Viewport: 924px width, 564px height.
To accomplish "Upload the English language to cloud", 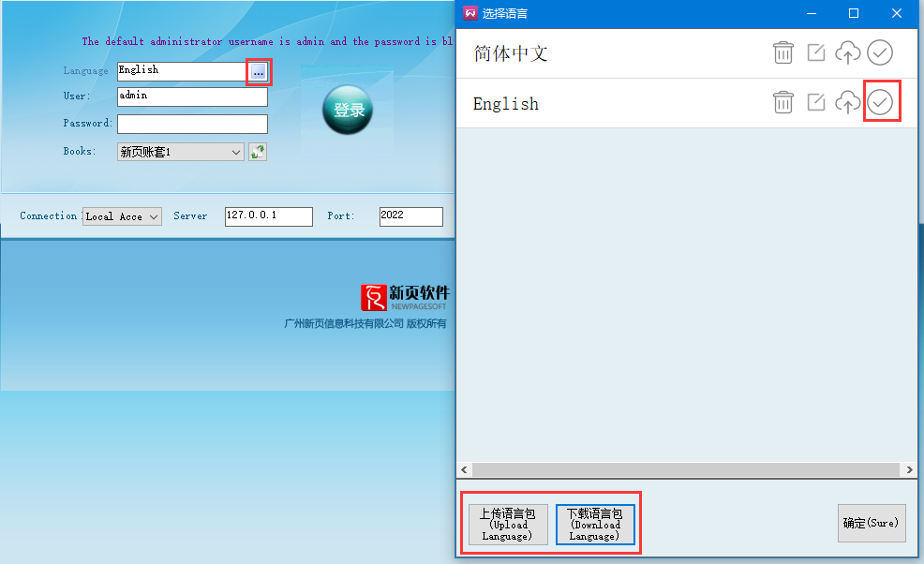I will 847,103.
